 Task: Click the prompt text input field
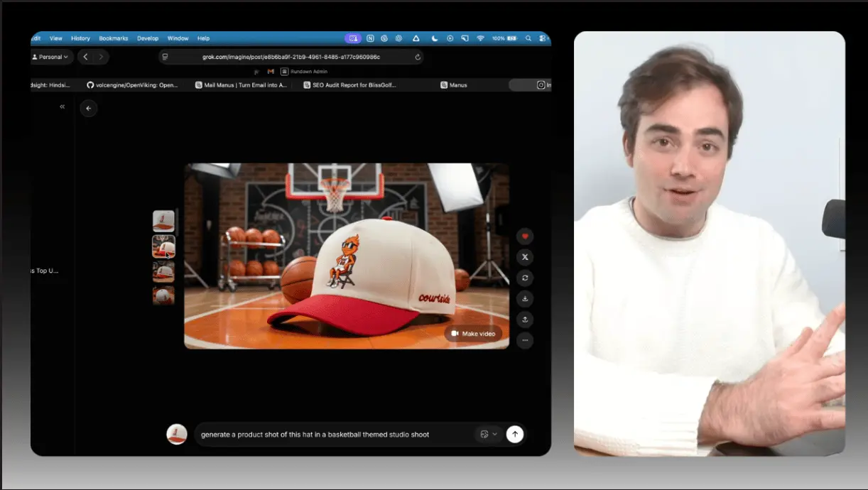pos(334,434)
